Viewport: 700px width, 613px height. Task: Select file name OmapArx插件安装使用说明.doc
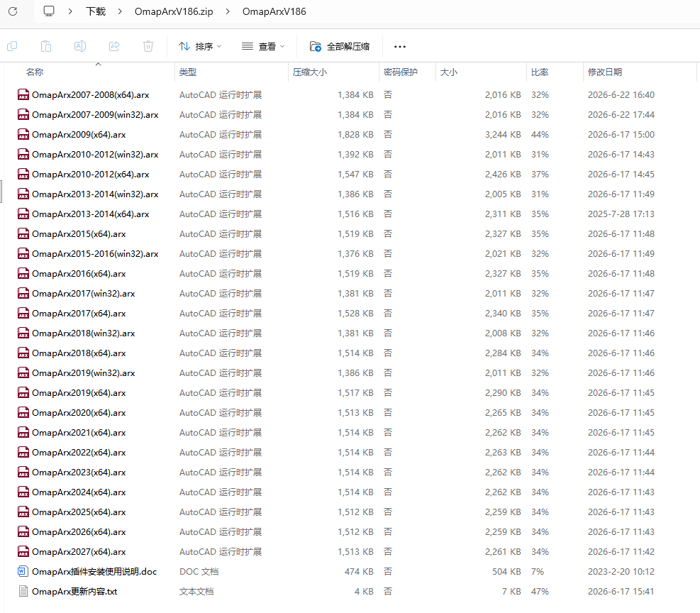point(94,571)
